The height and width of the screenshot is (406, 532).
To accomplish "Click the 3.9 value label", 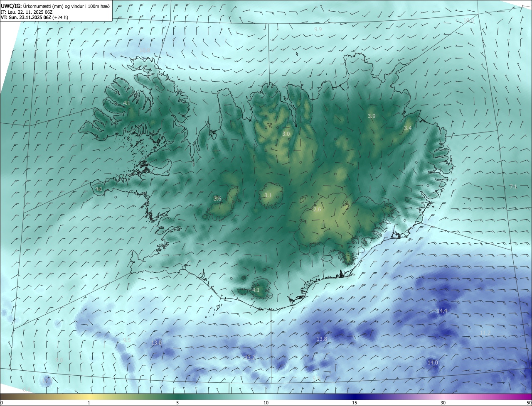I will coord(372,116).
